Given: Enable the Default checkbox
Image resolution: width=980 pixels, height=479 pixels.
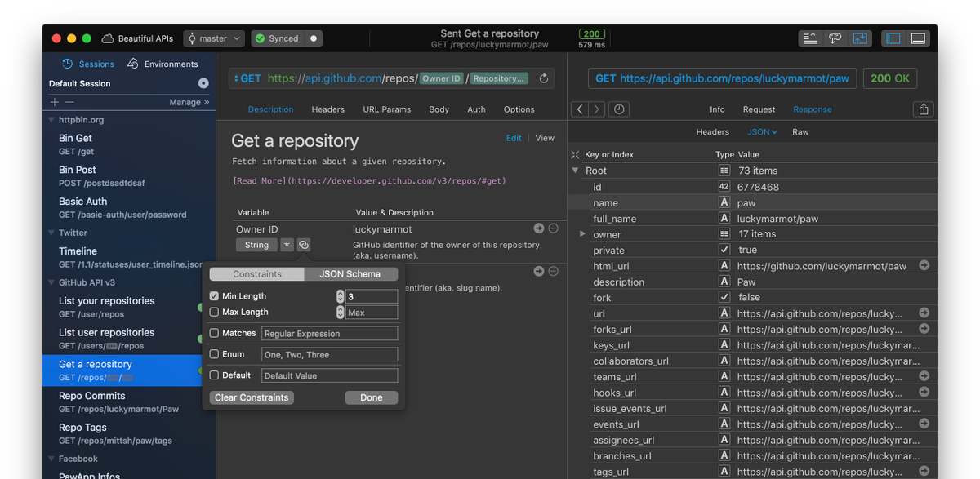Looking at the screenshot, I should [214, 375].
